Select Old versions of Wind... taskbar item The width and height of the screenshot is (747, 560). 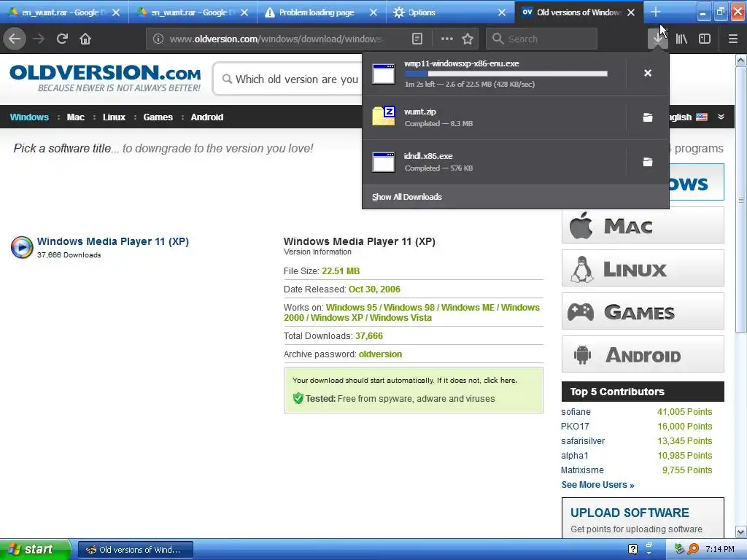135,550
